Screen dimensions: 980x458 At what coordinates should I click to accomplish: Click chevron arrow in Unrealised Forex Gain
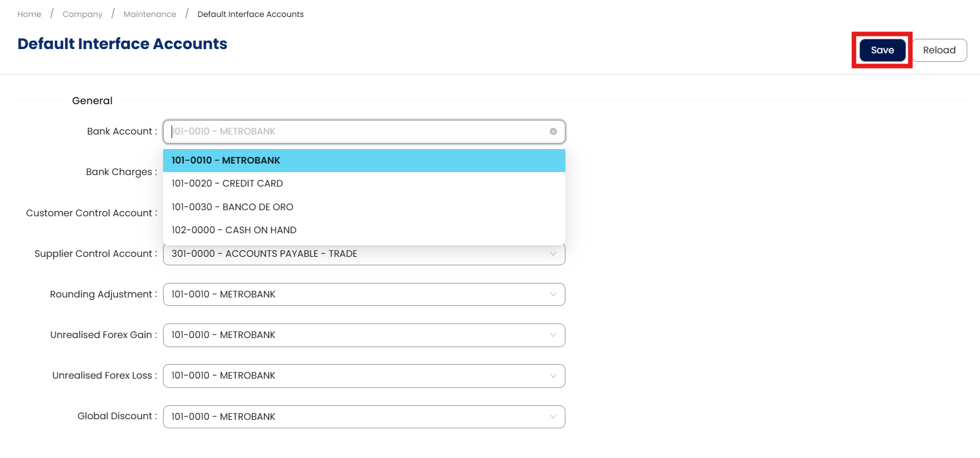[x=553, y=335]
